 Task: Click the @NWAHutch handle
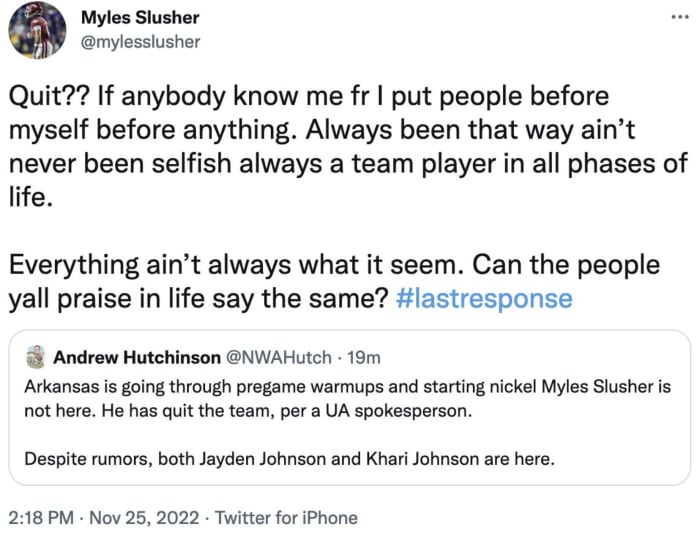(276, 357)
